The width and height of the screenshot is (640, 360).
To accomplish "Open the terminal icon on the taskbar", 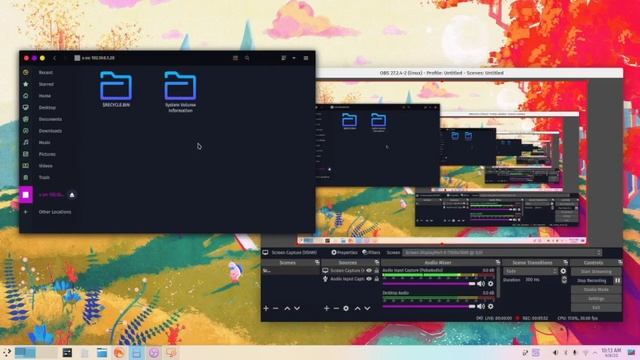I will [x=67, y=353].
